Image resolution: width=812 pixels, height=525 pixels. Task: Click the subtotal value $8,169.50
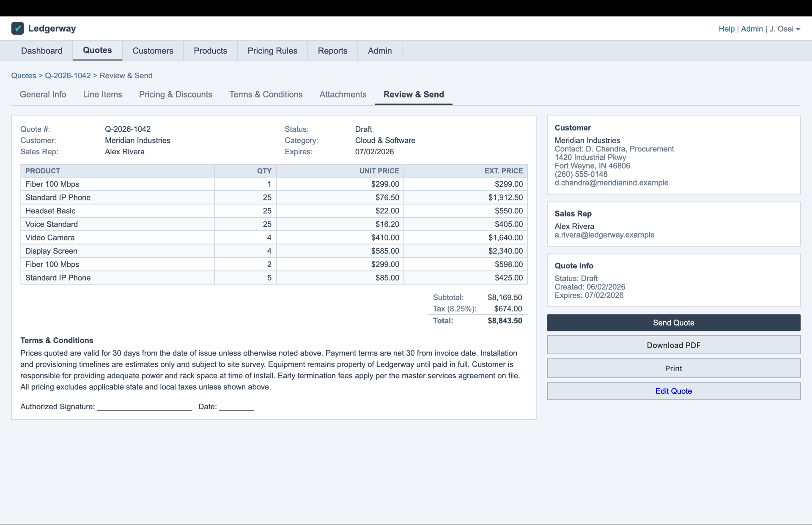(505, 298)
